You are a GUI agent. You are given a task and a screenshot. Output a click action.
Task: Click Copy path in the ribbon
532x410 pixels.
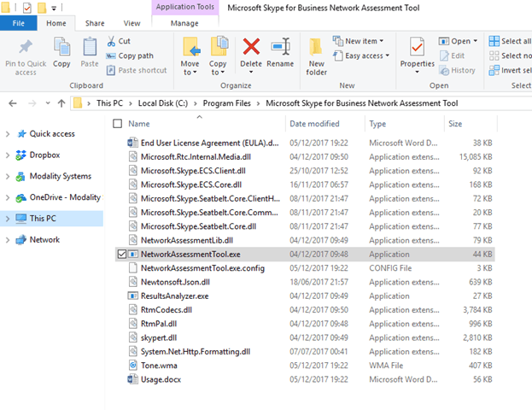129,56
